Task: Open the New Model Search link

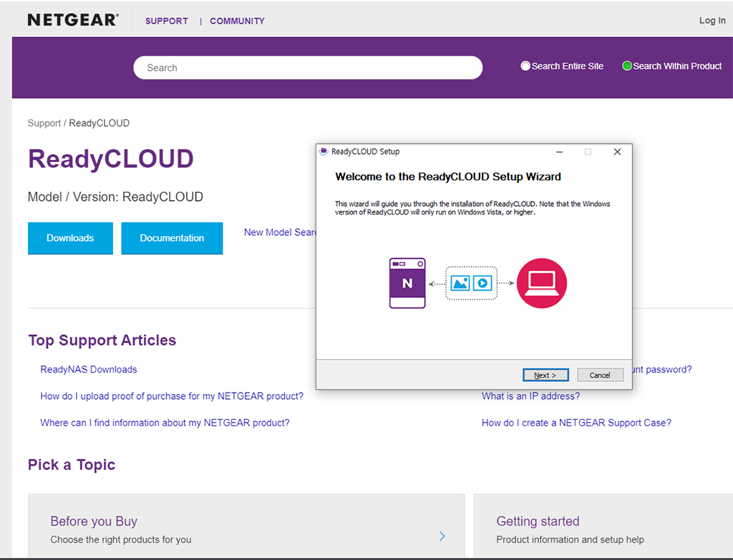Action: (x=280, y=232)
